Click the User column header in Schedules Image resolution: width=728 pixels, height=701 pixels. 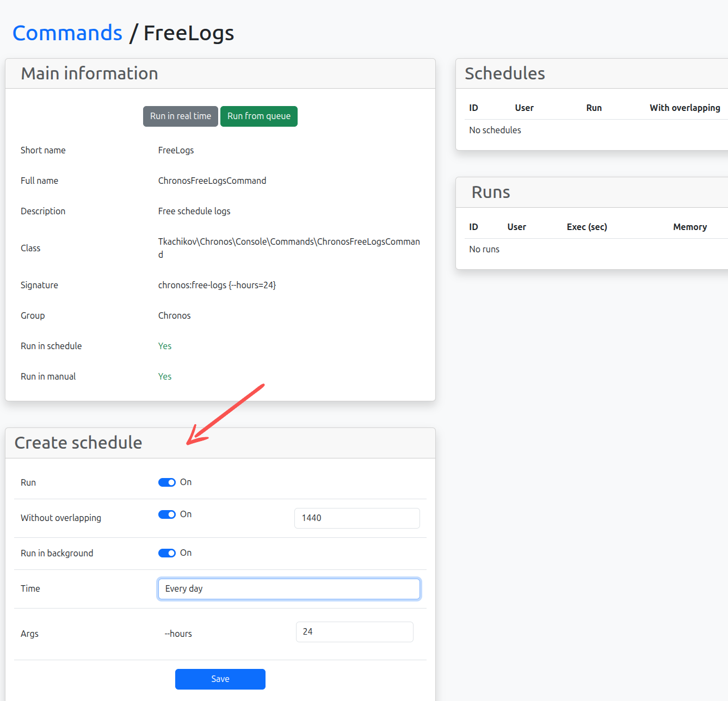coord(524,108)
